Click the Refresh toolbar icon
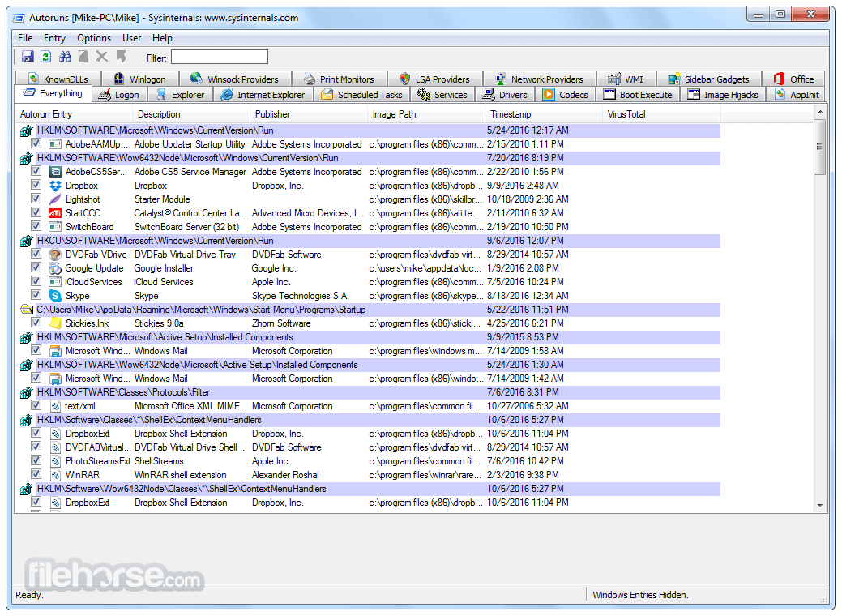Screen dimensions: 842x616 point(46,57)
